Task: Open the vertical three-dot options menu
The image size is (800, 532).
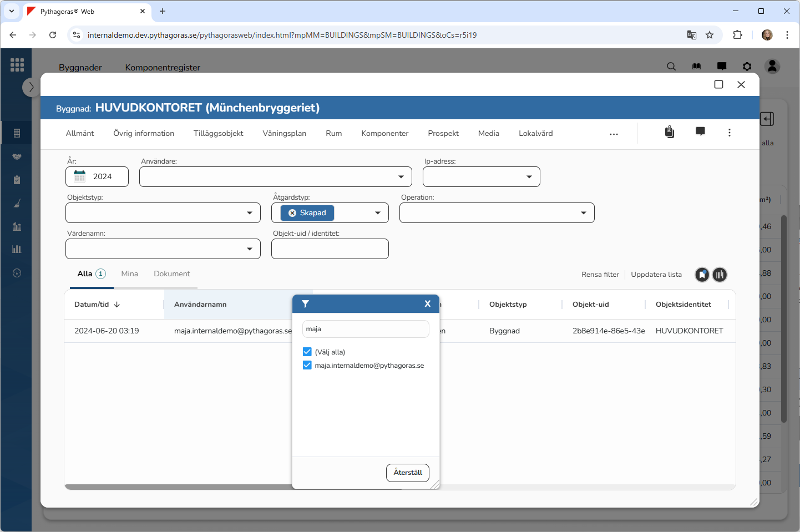Action: point(729,133)
